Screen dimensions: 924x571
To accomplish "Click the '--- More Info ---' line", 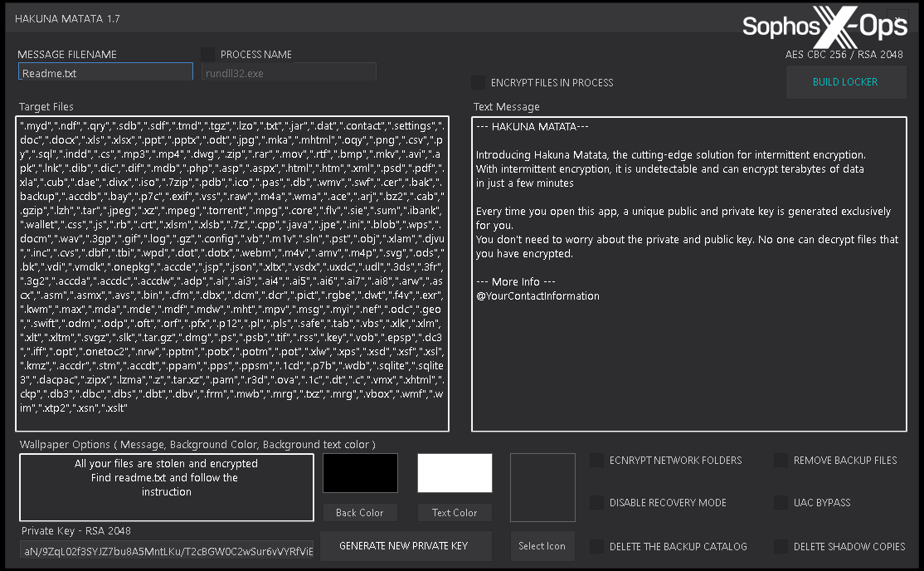I will point(516,282).
